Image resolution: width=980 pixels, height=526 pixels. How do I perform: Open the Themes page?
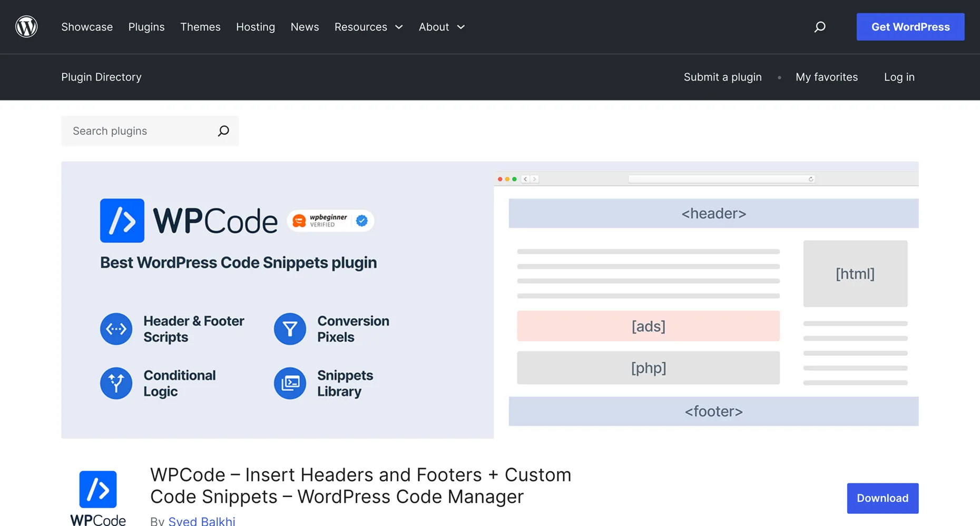coord(200,27)
